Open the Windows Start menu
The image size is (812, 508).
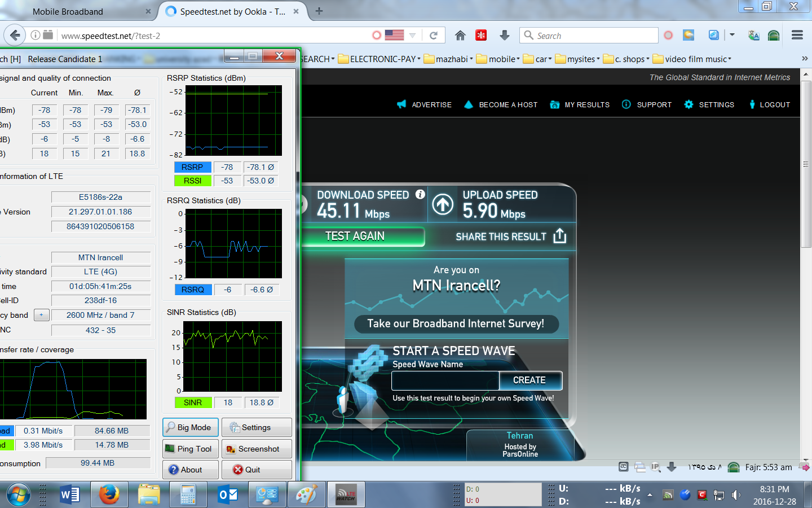[19, 495]
